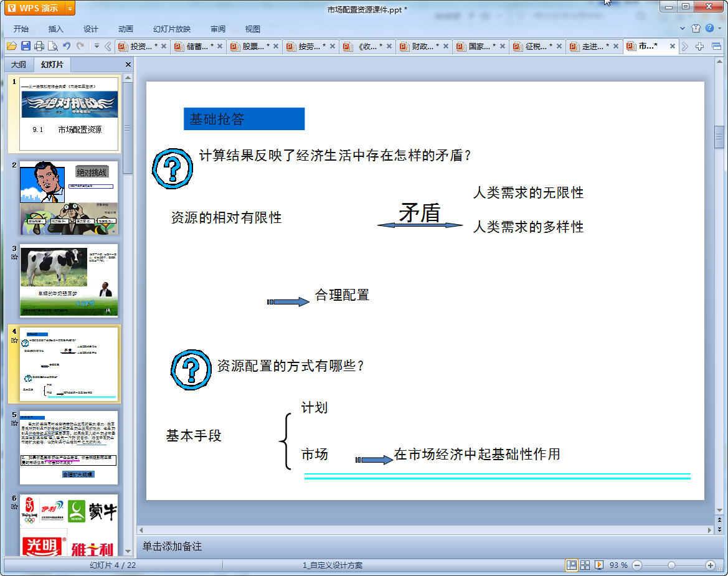
Task: Click the skin shirt icon near help
Action: [696, 28]
